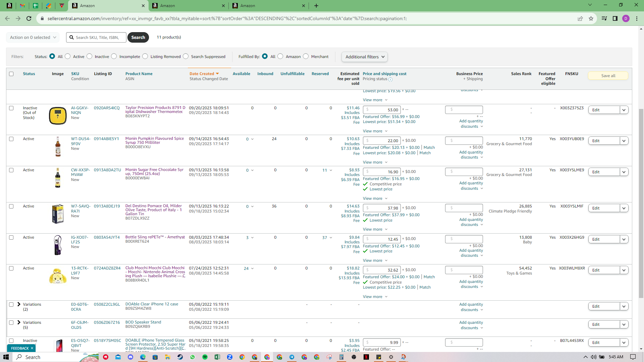This screenshot has height=362, width=644.
Task: Open Windows Settings gear in taskbar
Action: pos(391,357)
